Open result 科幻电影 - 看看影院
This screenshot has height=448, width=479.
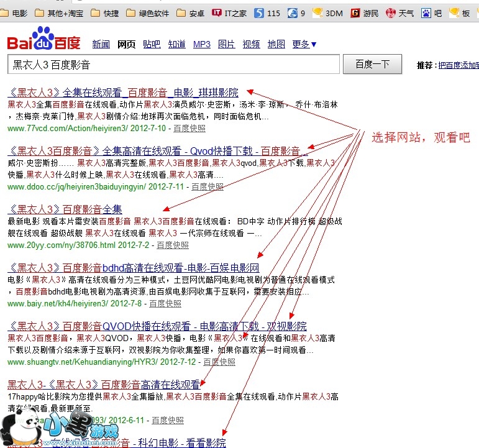(117, 443)
